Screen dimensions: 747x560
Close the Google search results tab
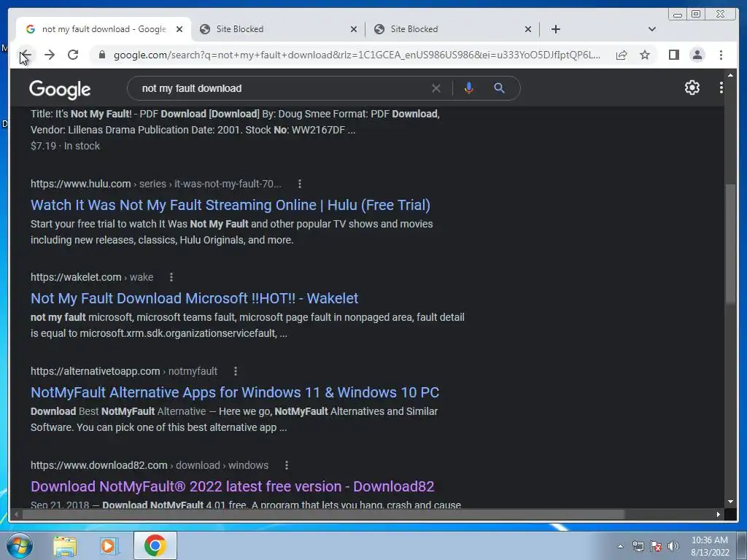click(x=179, y=29)
